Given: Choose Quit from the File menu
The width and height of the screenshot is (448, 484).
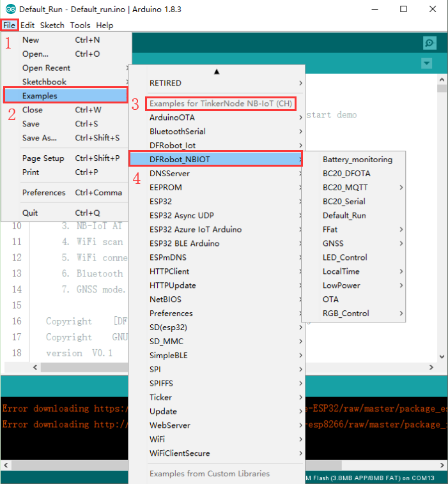Looking at the screenshot, I should pos(65,213).
